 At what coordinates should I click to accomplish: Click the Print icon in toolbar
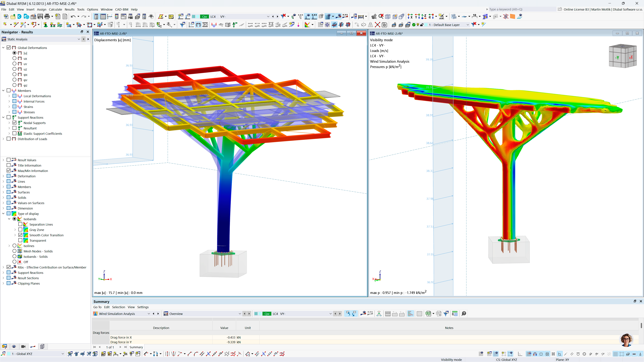(47, 16)
